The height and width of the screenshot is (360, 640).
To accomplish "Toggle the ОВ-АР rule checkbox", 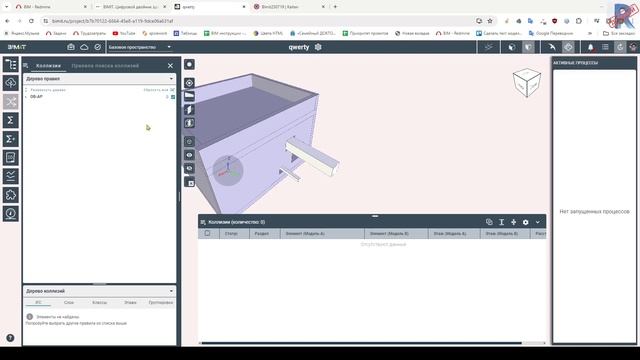I will click(x=173, y=97).
